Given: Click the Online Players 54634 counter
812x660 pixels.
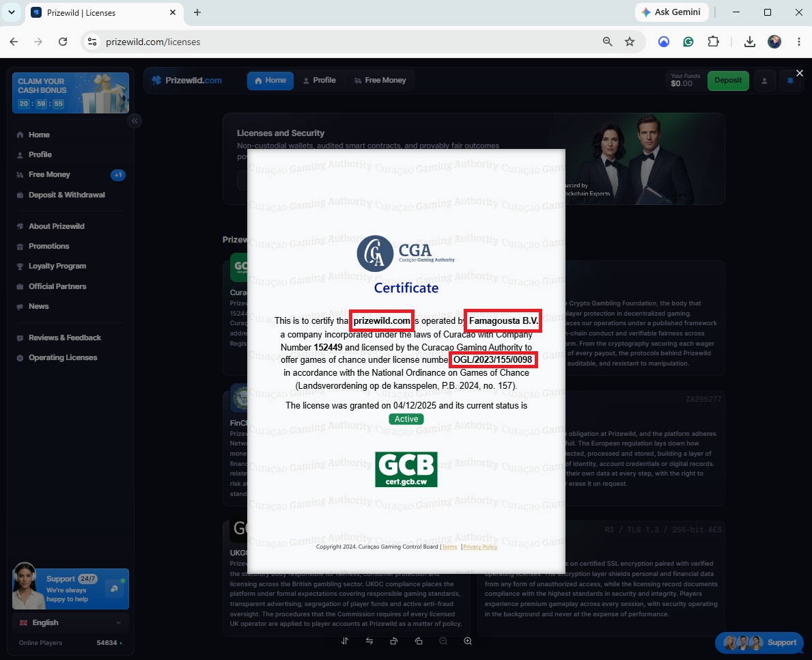Looking at the screenshot, I should pyautogui.click(x=70, y=643).
